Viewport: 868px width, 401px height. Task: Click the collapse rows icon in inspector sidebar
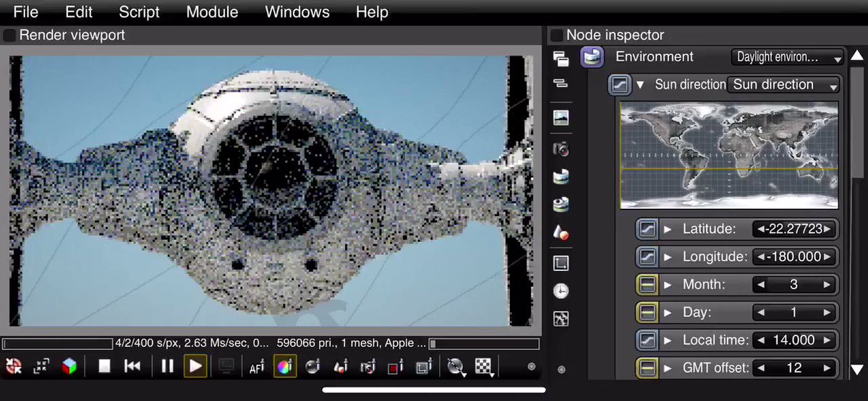(x=561, y=85)
